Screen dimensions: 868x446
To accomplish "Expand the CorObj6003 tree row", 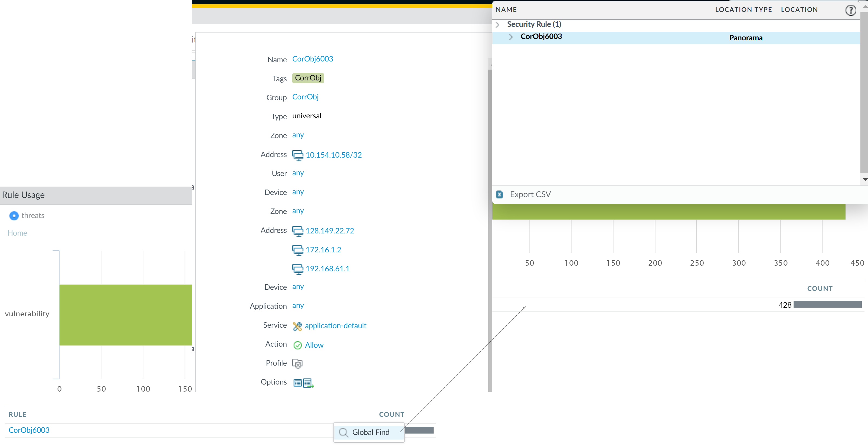I will pyautogui.click(x=511, y=37).
